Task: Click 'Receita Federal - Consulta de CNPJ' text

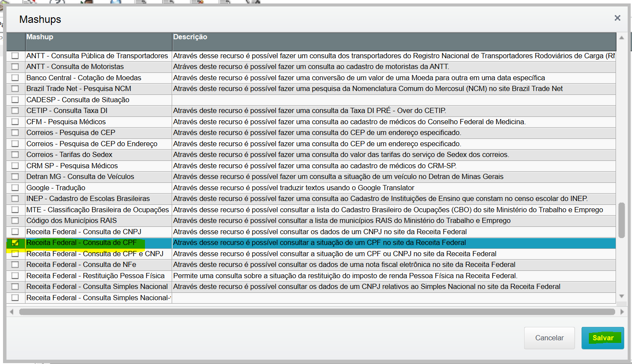Action: pyautogui.click(x=84, y=232)
